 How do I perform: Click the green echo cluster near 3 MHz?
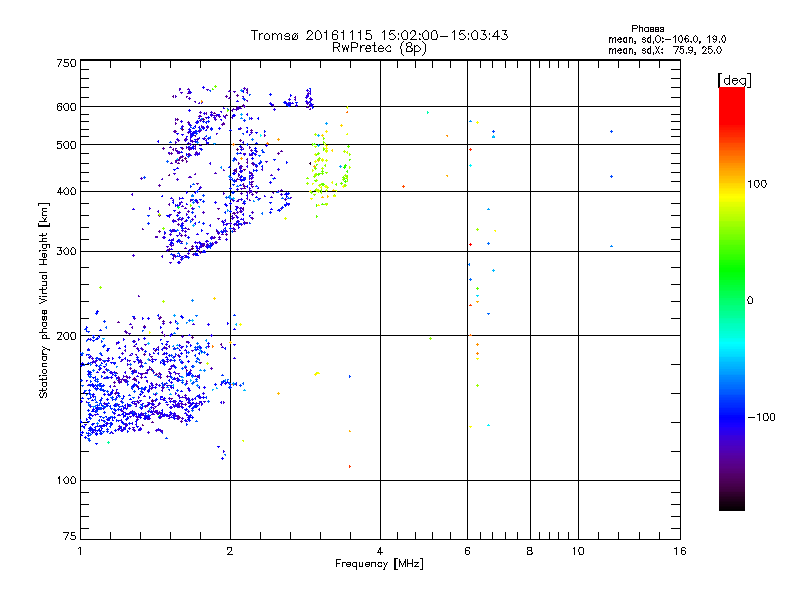[x=328, y=168]
